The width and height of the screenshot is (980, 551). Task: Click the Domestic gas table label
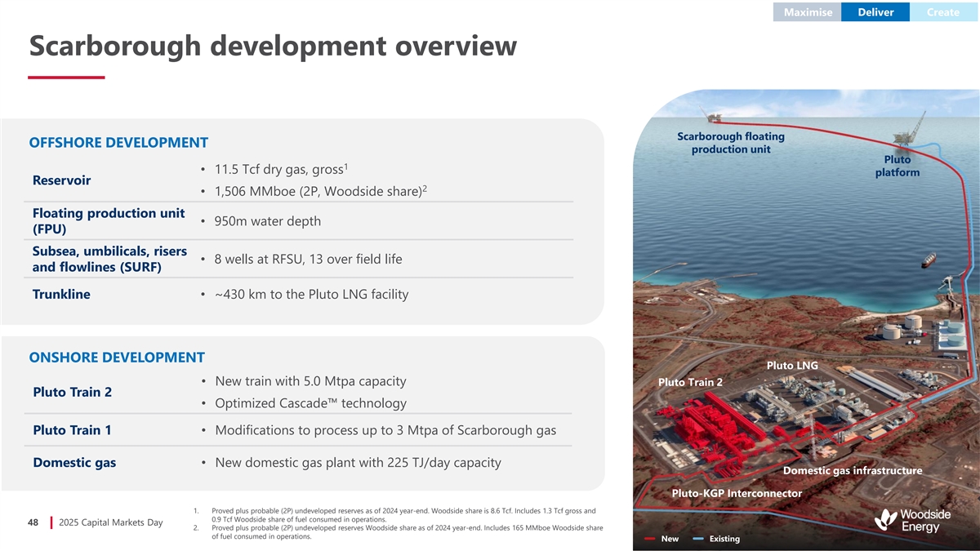pyautogui.click(x=74, y=463)
